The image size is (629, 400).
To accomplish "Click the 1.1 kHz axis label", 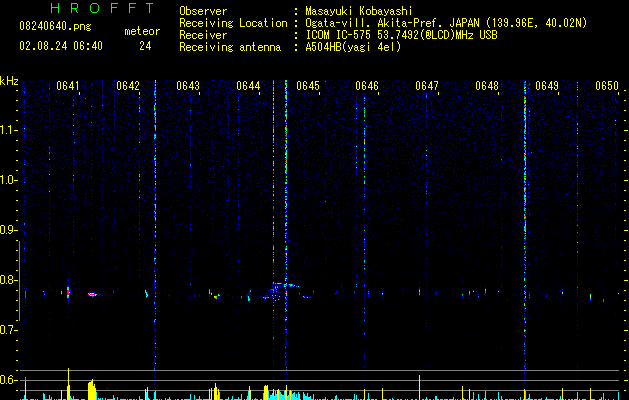I will (8, 130).
